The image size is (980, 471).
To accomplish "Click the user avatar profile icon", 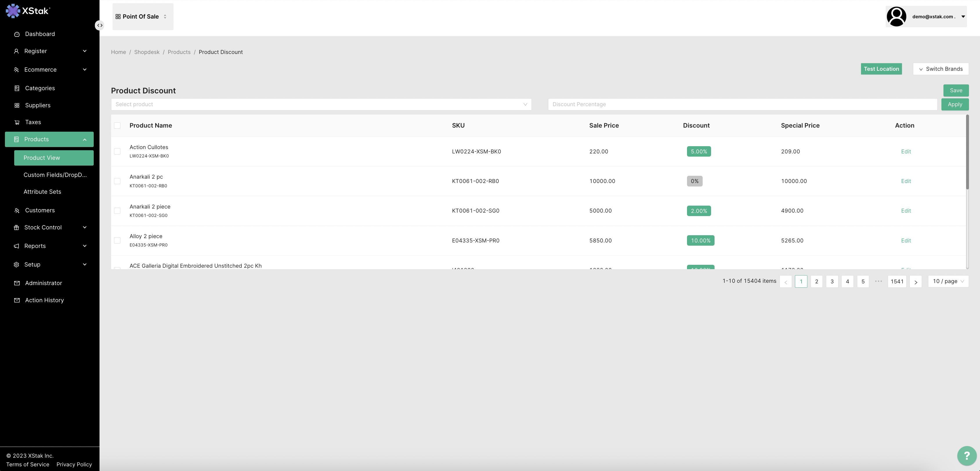I will click(896, 17).
